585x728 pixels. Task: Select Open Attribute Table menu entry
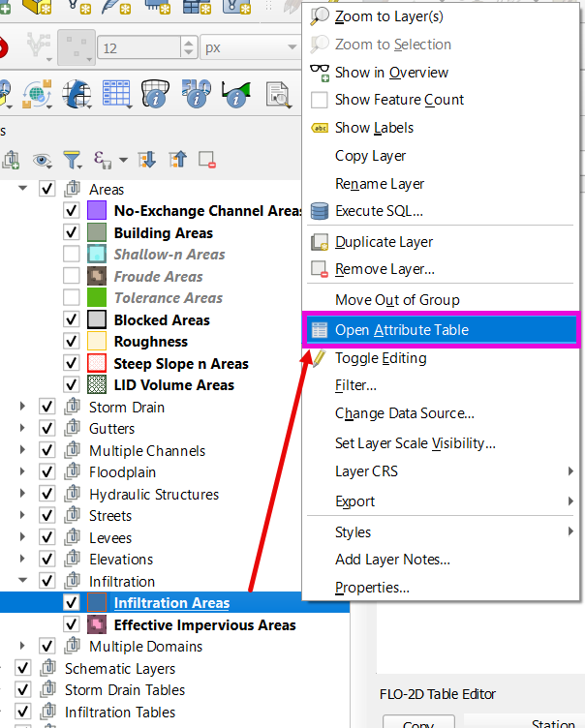click(401, 330)
